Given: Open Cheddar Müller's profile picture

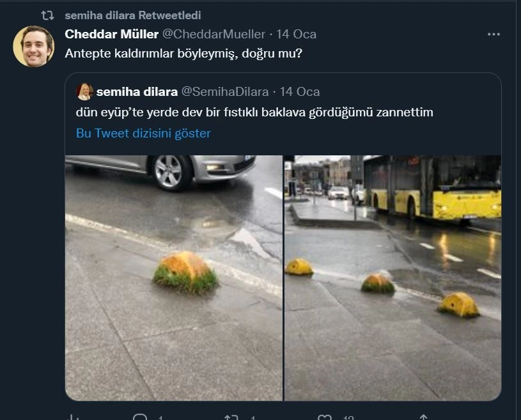Looking at the screenshot, I should 34,47.
